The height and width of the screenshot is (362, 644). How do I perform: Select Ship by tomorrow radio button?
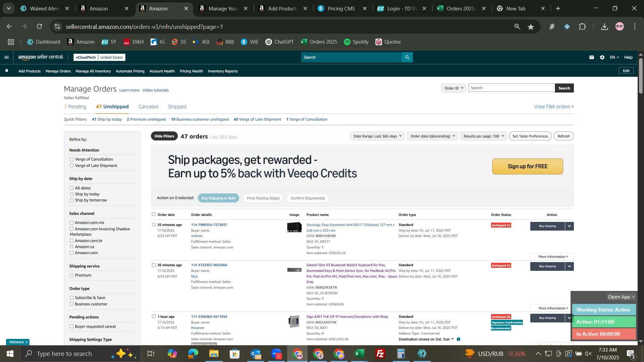pyautogui.click(x=71, y=200)
